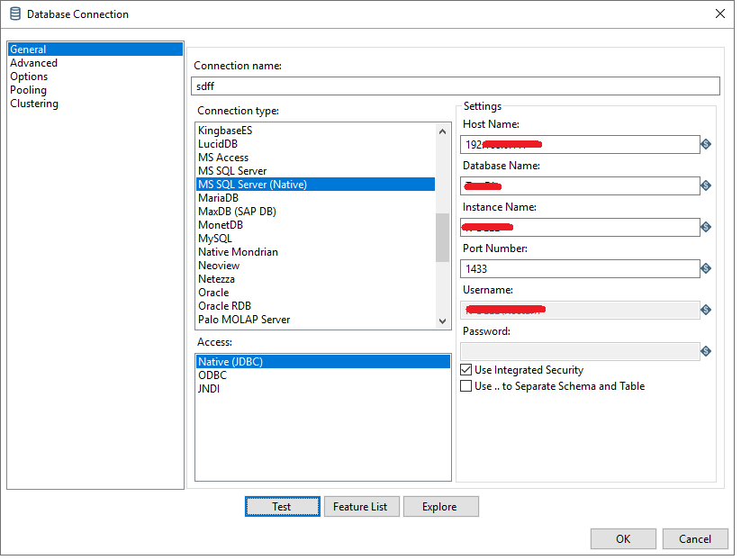Select MS Access connection type
741x560 pixels.
pyautogui.click(x=318, y=158)
